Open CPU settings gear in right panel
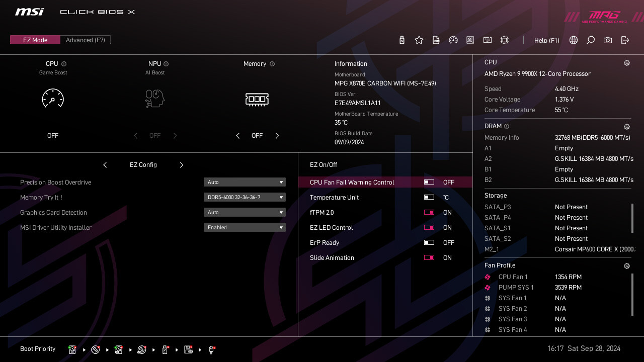 [627, 63]
